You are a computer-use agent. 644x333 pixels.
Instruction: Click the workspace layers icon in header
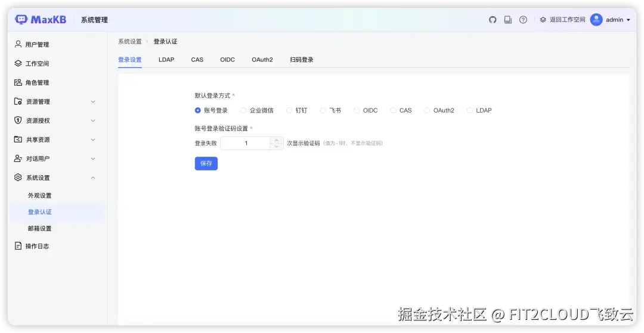543,20
